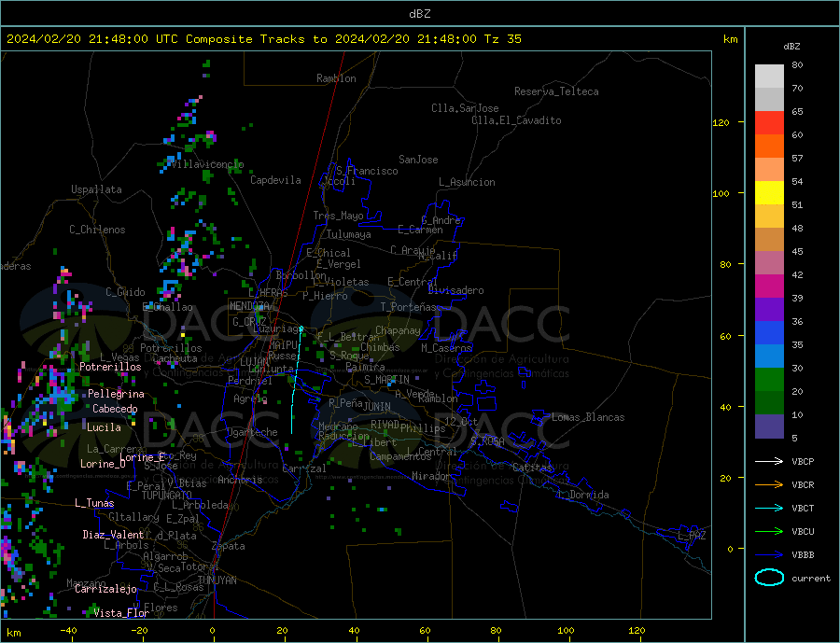
Task: Click the Cabecedo station label
Action: [x=115, y=409]
